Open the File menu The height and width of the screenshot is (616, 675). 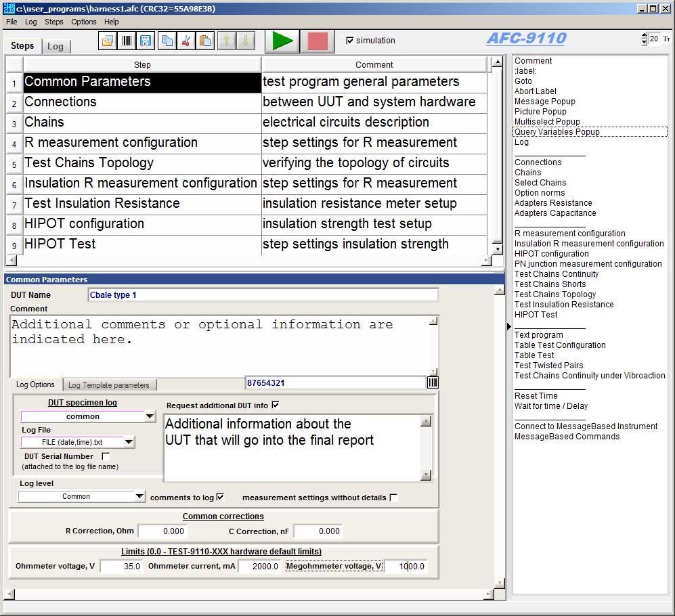[12, 22]
